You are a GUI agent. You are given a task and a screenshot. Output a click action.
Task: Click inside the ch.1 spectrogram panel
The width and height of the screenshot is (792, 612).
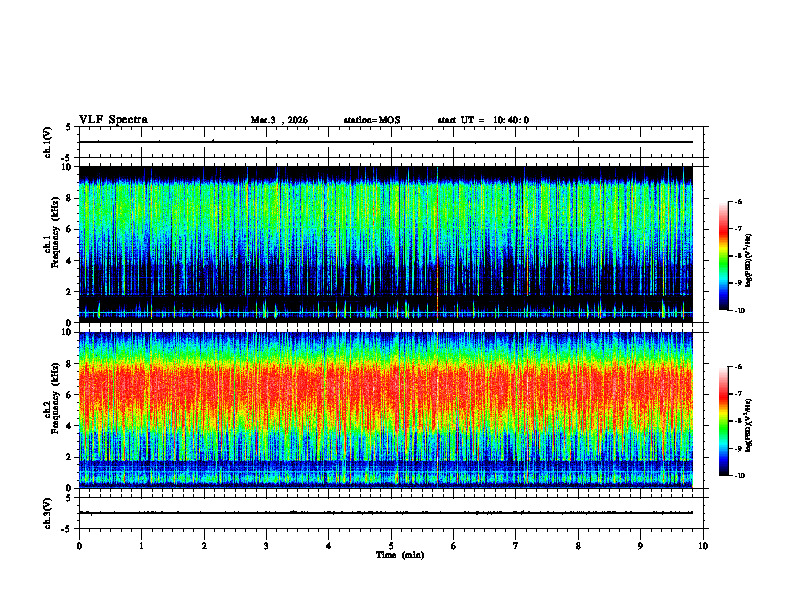(x=385, y=244)
